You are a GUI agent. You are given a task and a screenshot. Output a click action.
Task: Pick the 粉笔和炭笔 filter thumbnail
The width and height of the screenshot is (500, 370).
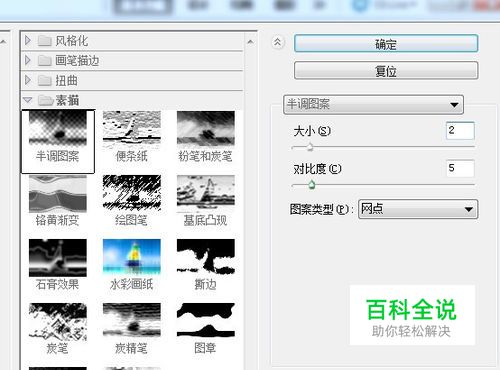(x=206, y=129)
